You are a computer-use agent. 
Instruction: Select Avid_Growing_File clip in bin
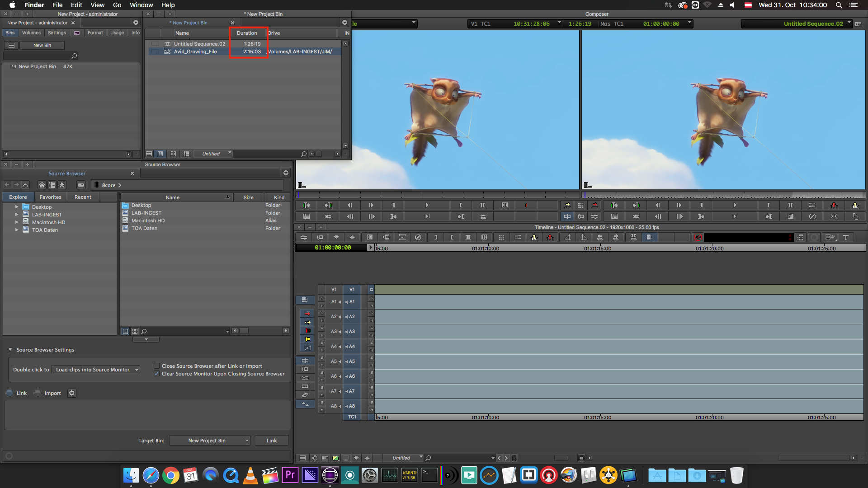(x=195, y=52)
